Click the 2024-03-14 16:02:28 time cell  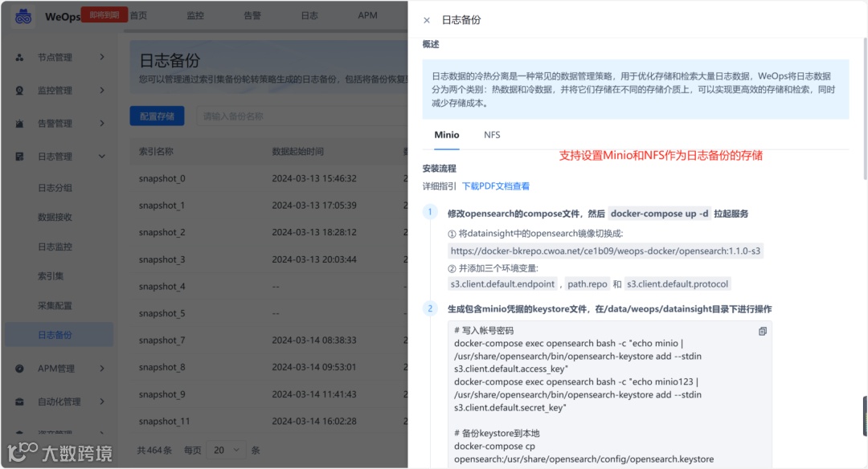pyautogui.click(x=314, y=422)
